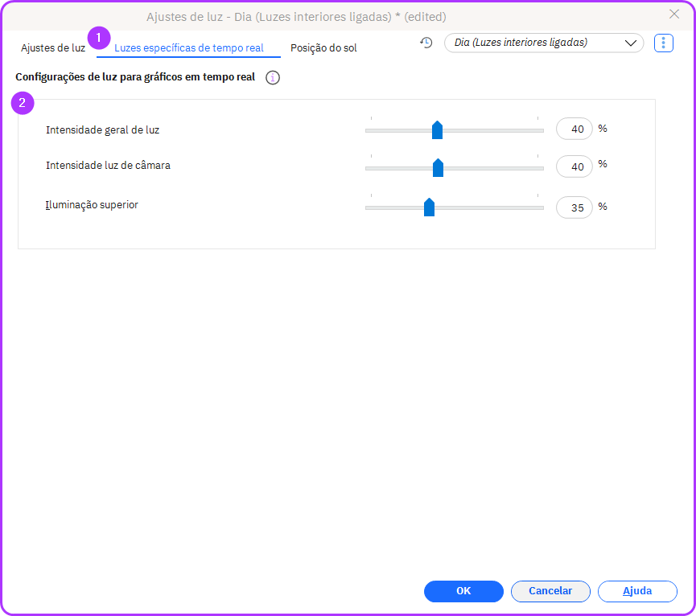The image size is (696, 616).
Task: Select the Iluminação superior 35 value field
Action: [575, 207]
